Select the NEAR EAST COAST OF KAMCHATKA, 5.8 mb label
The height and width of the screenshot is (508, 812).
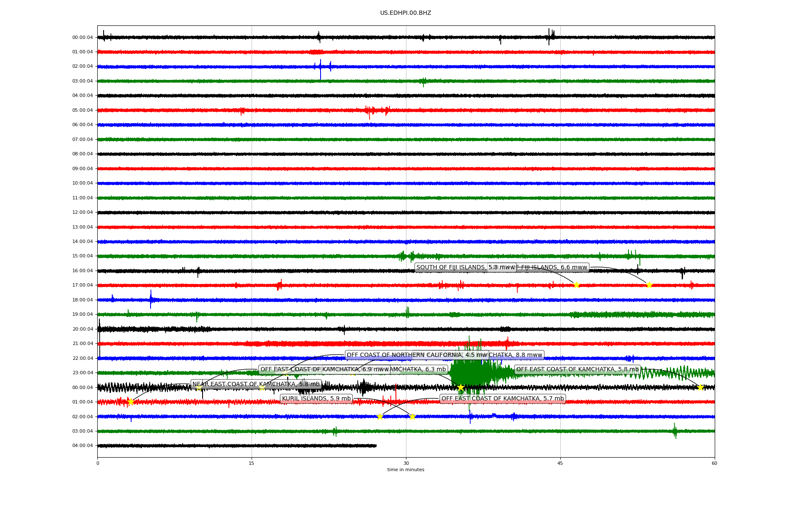coord(256,384)
